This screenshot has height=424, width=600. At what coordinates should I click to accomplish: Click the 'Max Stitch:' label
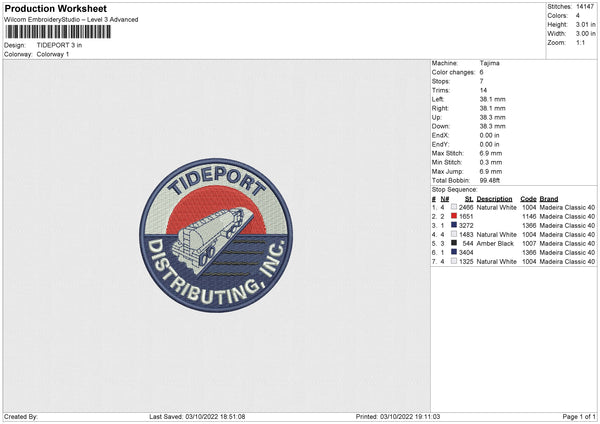coord(448,153)
